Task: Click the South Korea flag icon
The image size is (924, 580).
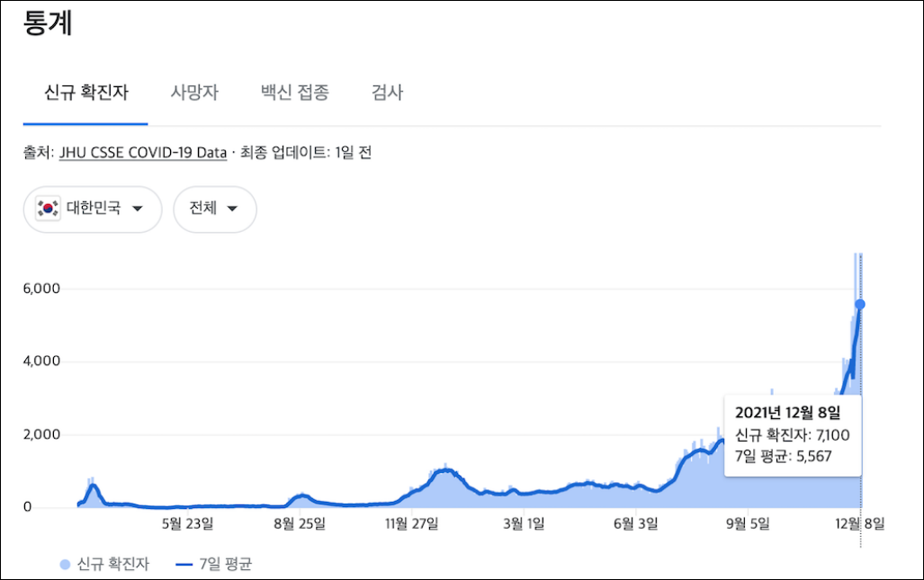Action: point(48,209)
